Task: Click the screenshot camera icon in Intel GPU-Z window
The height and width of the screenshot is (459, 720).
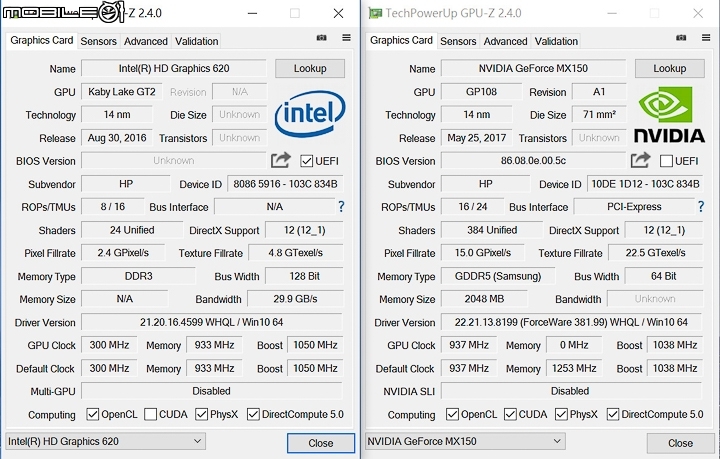Action: tap(321, 38)
